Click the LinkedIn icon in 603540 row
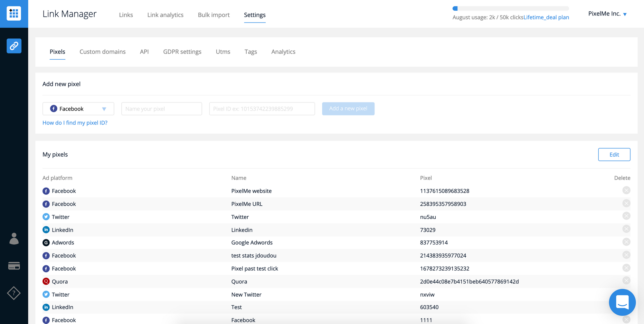The width and height of the screenshot is (644, 324). point(46,307)
